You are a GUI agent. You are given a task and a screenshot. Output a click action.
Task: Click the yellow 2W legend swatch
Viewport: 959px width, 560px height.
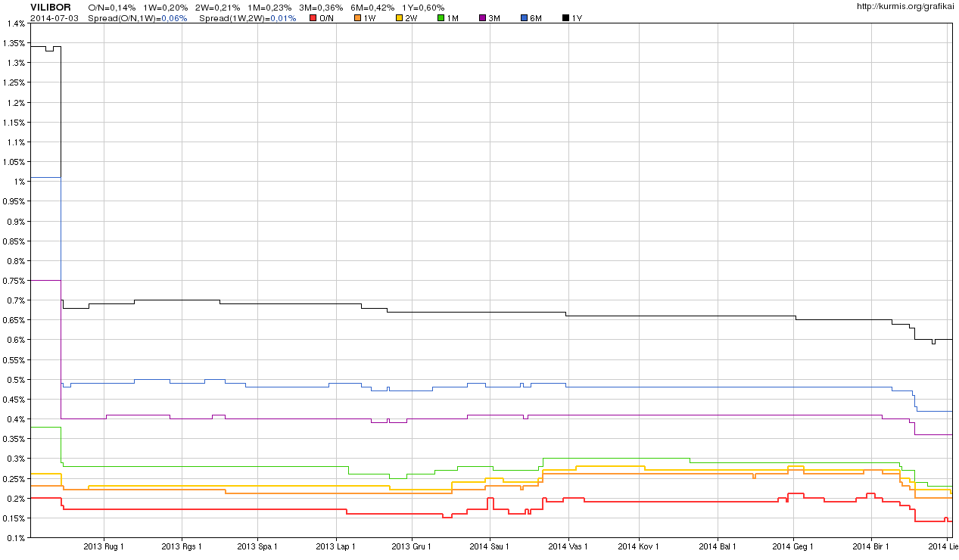click(397, 17)
